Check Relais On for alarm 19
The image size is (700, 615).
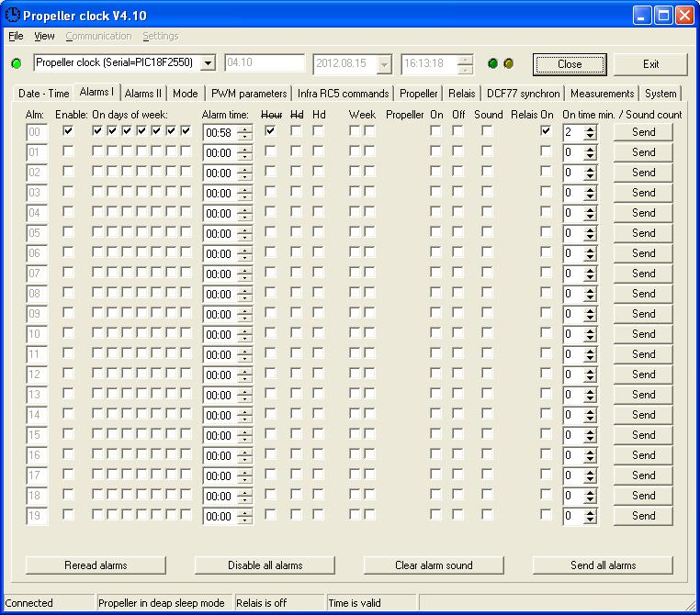point(546,515)
